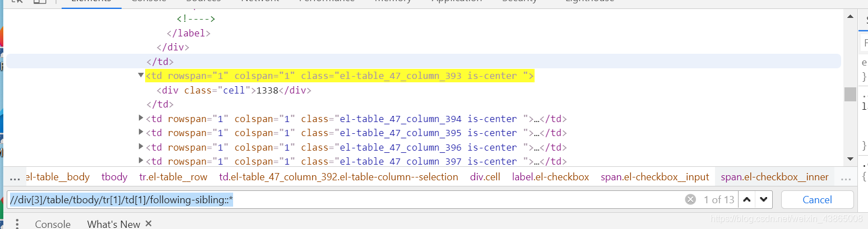Click the DOM tree scrollbar up arrow
Image resolution: width=868 pixels, height=229 pixels.
pos(850,18)
